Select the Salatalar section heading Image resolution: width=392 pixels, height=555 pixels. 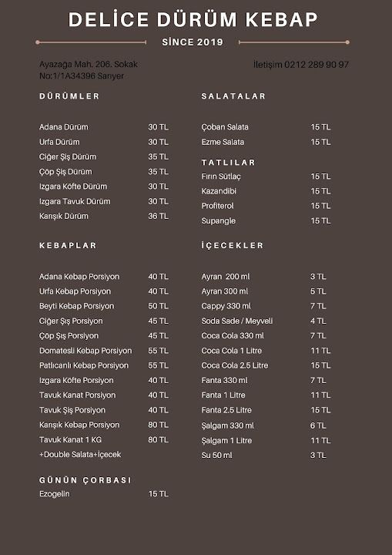(x=233, y=96)
